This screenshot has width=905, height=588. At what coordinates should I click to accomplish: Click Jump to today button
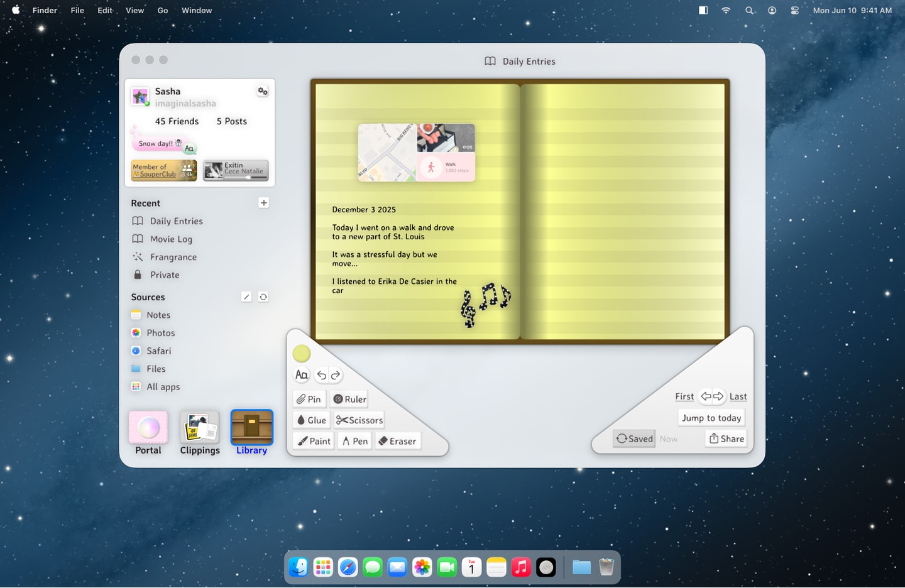(x=711, y=418)
